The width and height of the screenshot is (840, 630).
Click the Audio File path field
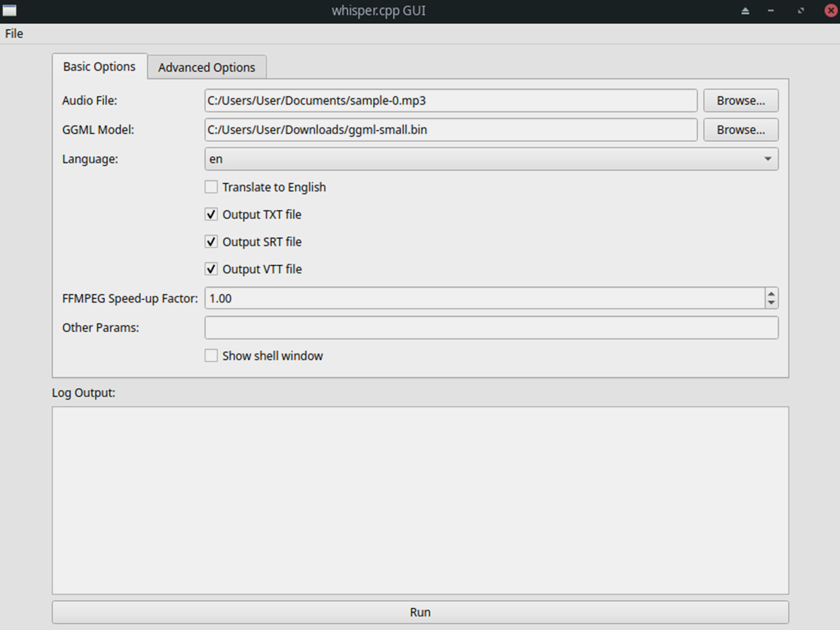point(451,100)
